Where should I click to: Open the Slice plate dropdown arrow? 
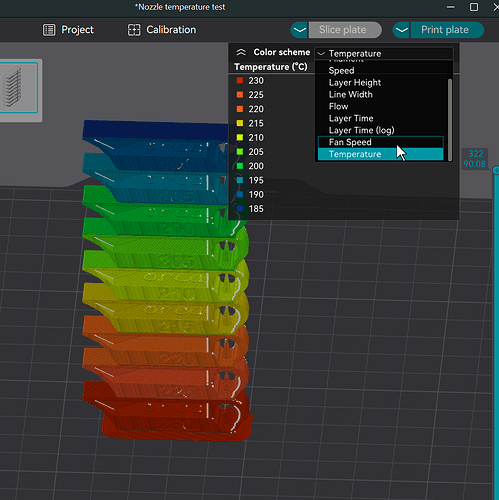300,30
